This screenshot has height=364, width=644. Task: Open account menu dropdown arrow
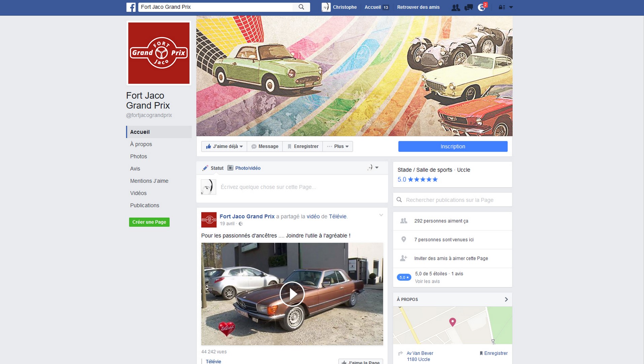(511, 7)
